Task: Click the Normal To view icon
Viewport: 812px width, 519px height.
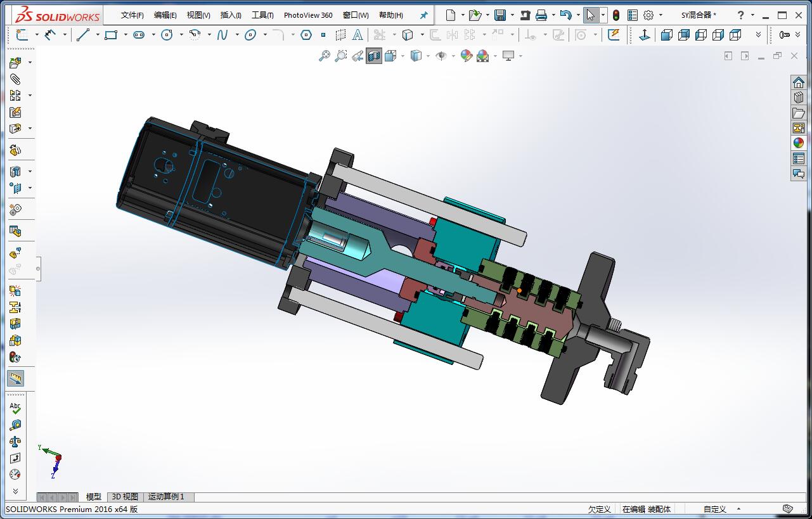Action: pos(645,35)
